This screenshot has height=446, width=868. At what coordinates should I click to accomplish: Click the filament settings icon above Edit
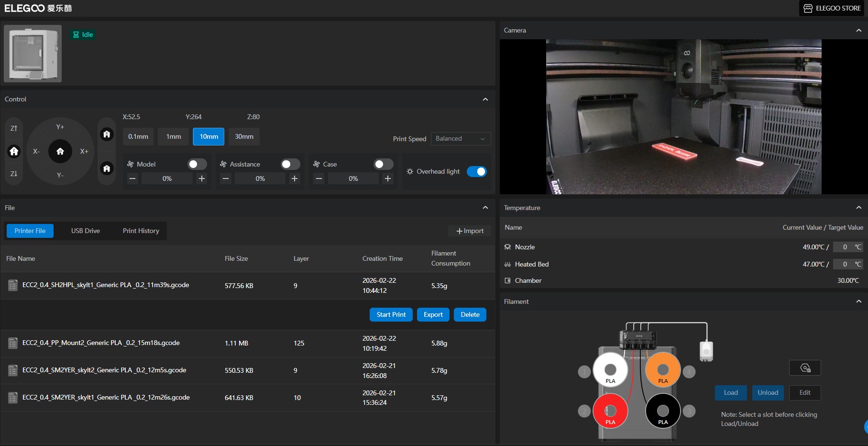pyautogui.click(x=805, y=368)
